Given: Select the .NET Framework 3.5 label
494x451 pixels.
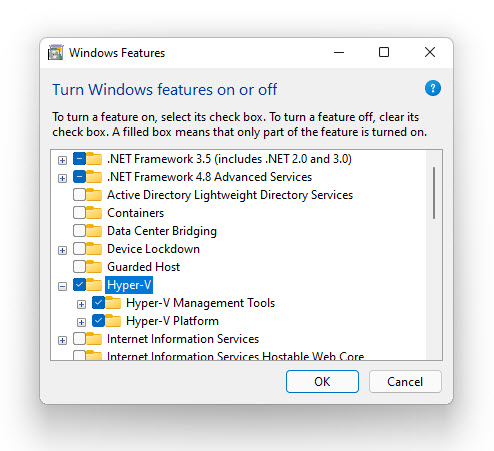Looking at the screenshot, I should tap(229, 159).
